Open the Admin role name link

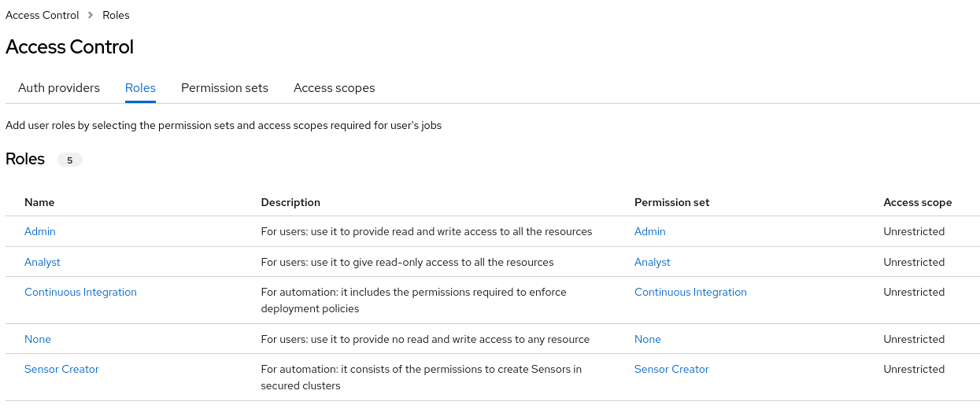(40, 231)
